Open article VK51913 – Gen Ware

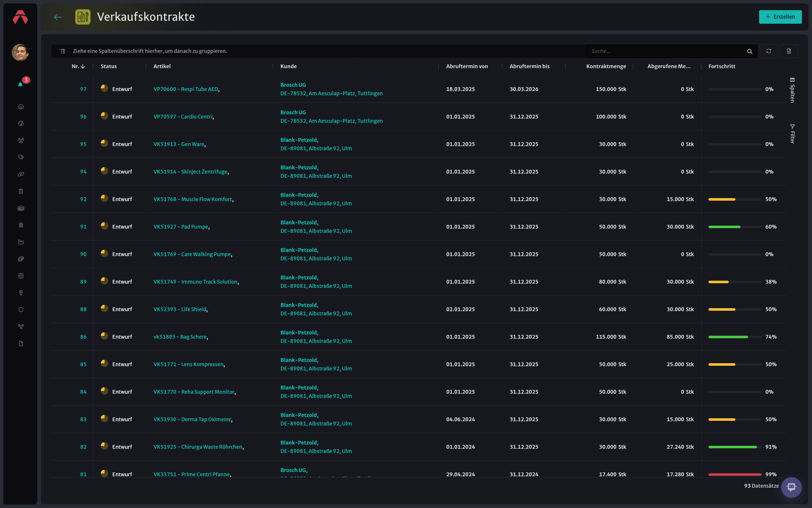tap(179, 144)
